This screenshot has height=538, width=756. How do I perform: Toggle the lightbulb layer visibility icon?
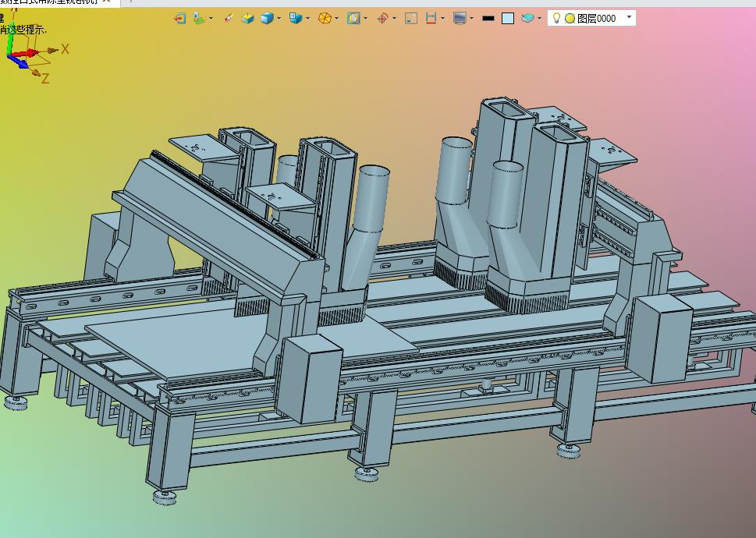click(556, 18)
